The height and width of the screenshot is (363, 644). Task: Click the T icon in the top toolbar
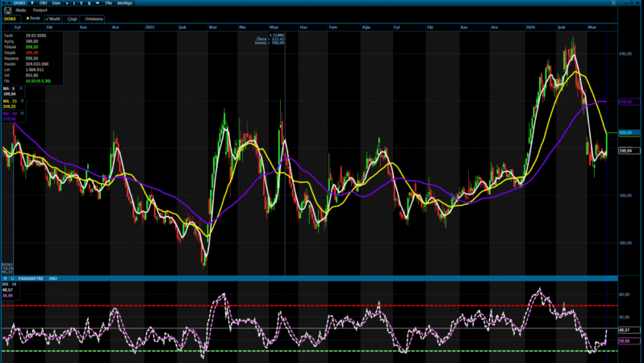[x=82, y=3]
